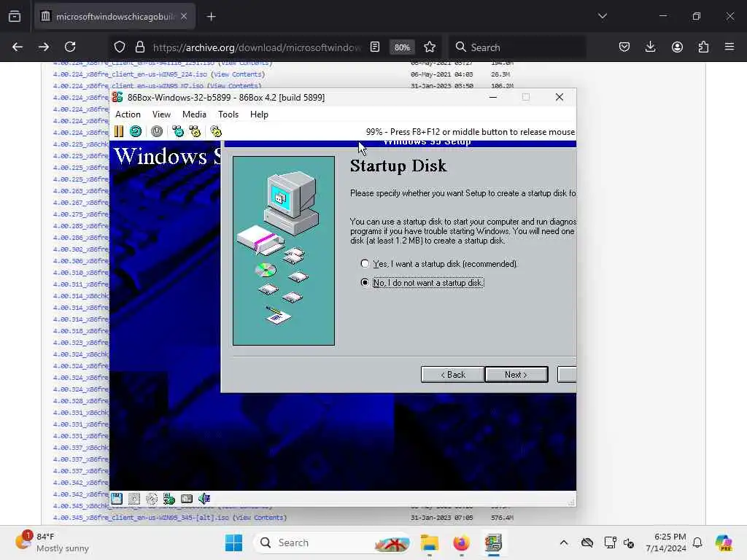This screenshot has width=747, height=560.
Task: Select Yes, I want a startup disk
Action: [439, 264]
